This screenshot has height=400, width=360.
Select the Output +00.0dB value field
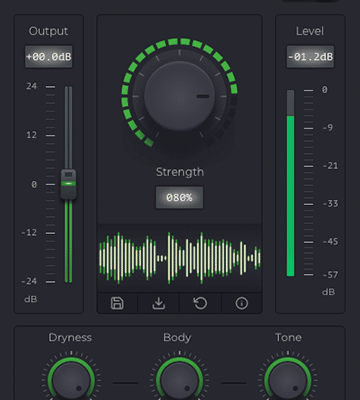click(49, 57)
